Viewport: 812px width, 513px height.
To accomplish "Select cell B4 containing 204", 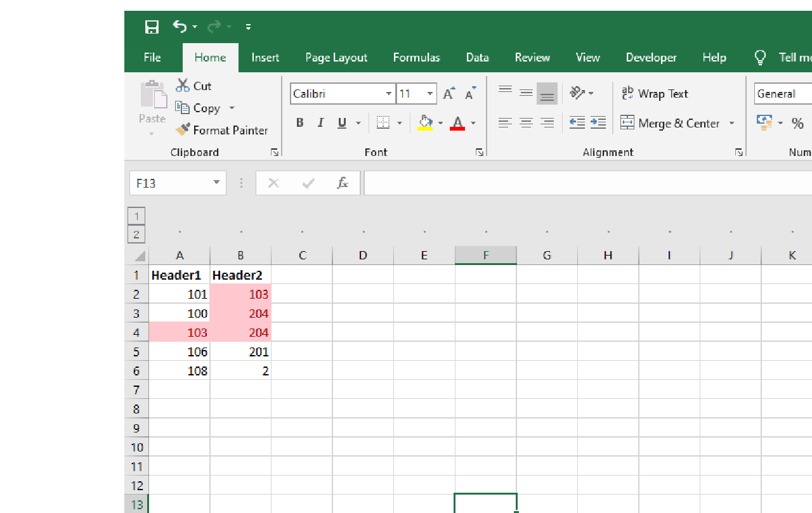I will [x=241, y=332].
